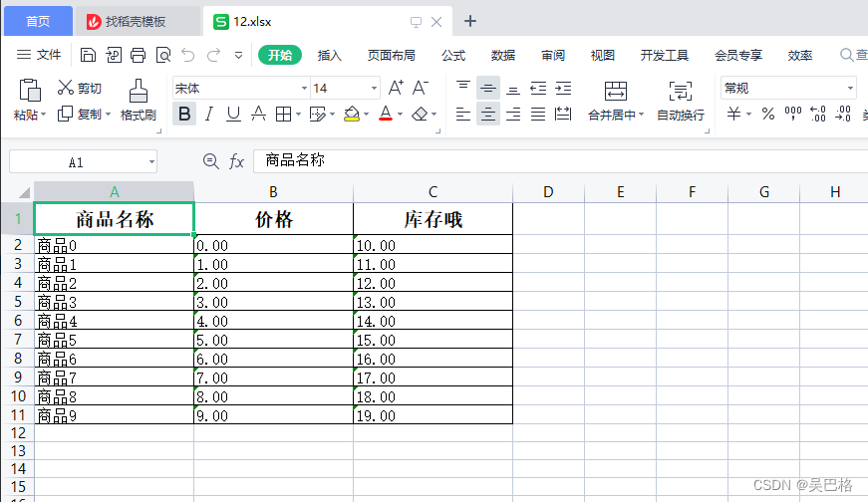Increase font size with A+ icon
Screen dimensions: 868x502
396,88
